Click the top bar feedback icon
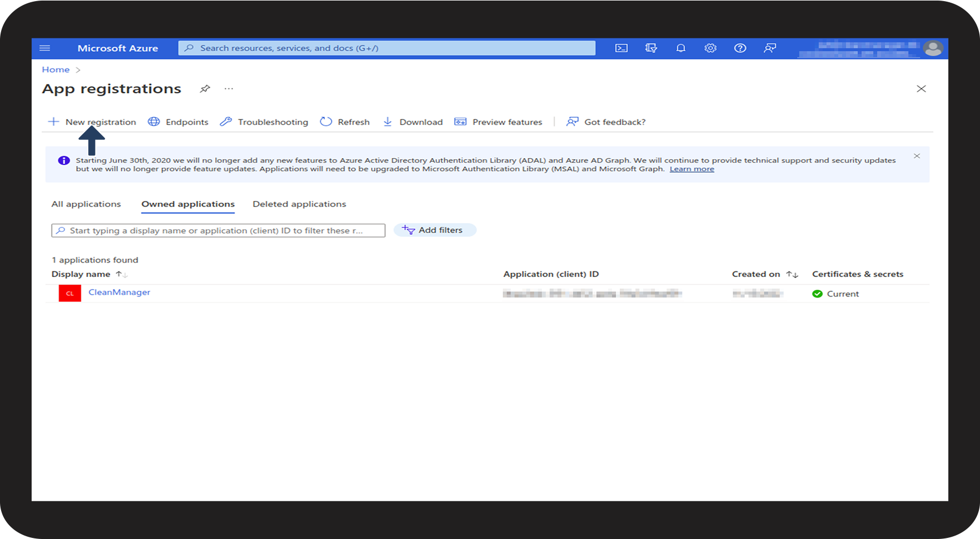Screen dimensions: 980x539 point(769,48)
